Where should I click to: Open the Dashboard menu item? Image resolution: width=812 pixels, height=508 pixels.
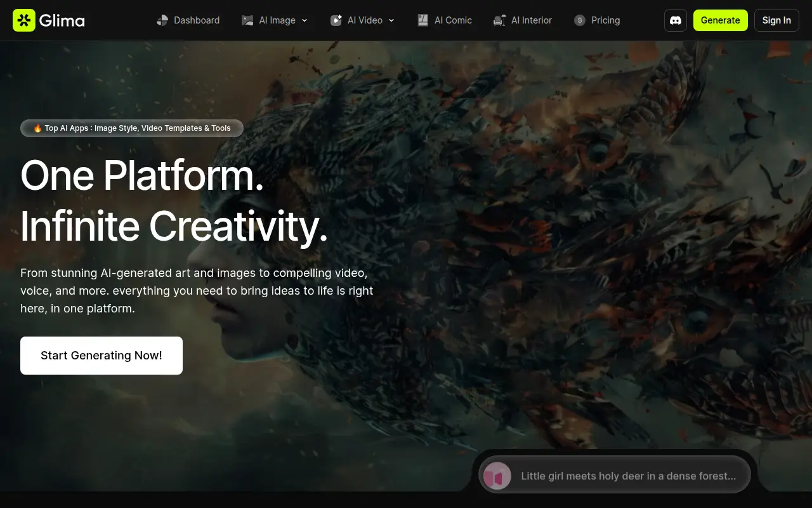[188, 20]
